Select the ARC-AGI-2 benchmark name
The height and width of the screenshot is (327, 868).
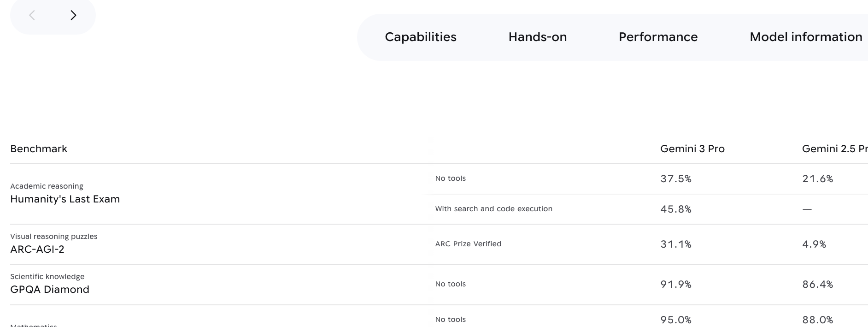click(37, 249)
